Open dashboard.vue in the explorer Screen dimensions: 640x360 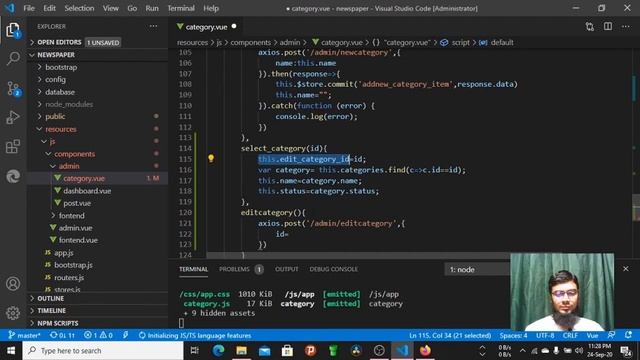coord(87,191)
